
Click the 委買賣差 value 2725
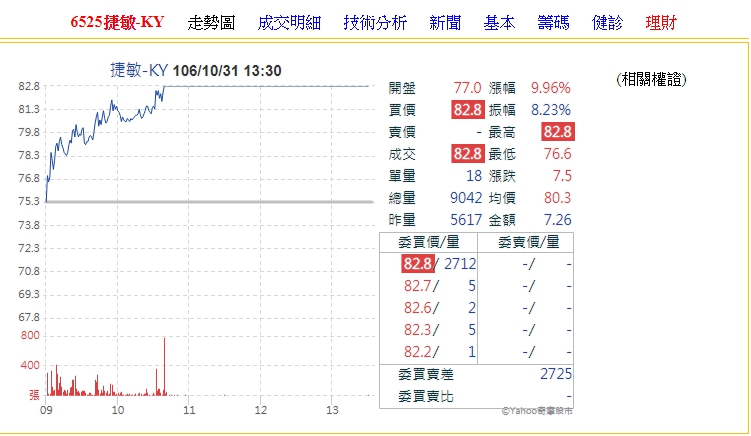pos(556,374)
